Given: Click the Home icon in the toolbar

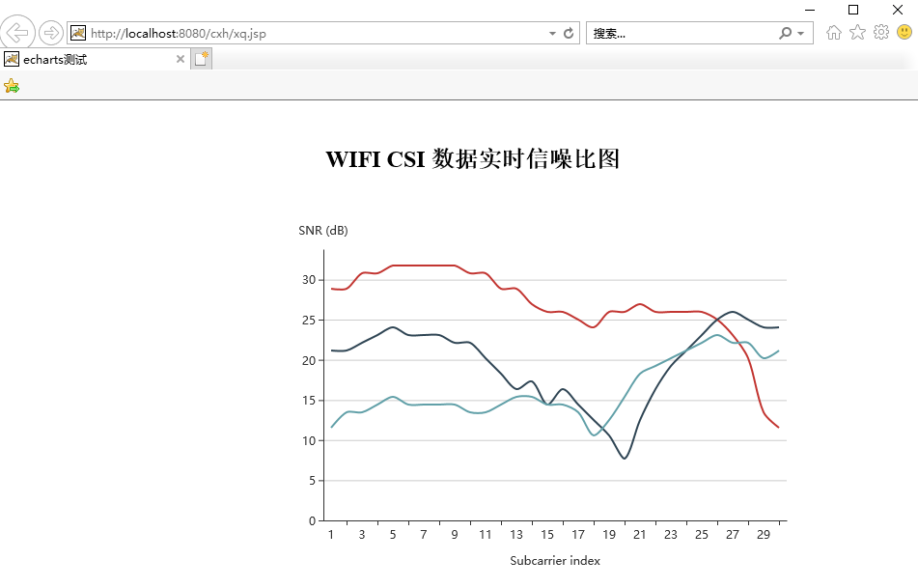Looking at the screenshot, I should [x=834, y=32].
